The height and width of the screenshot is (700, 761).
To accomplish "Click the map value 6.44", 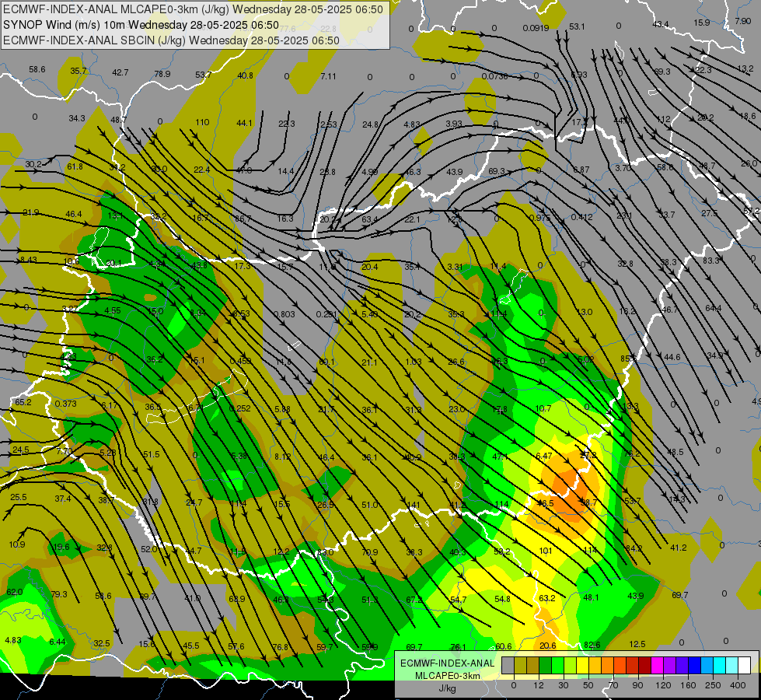I will tap(58, 642).
